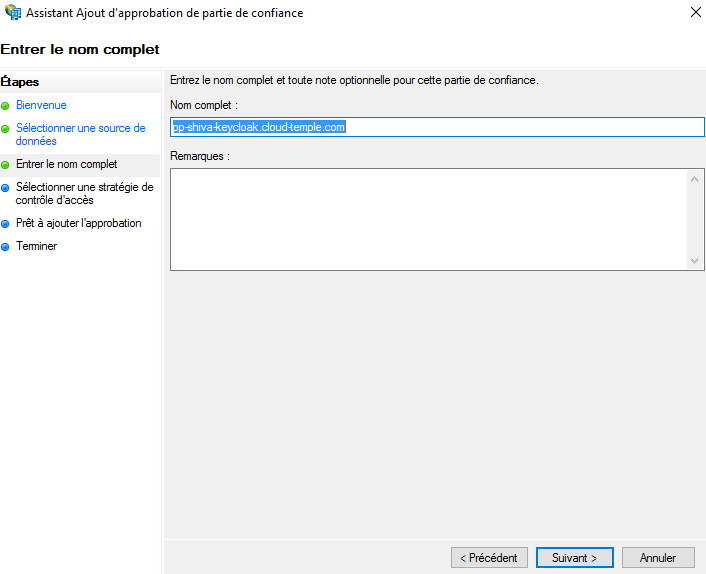This screenshot has width=706, height=574.
Task: Open the Bienvenue step link
Action: [x=41, y=105]
